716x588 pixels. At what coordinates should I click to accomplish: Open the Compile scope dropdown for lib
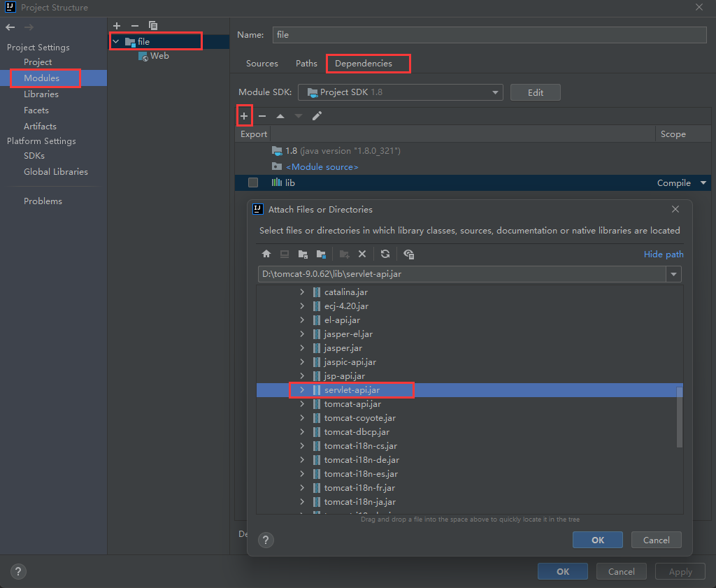point(703,182)
